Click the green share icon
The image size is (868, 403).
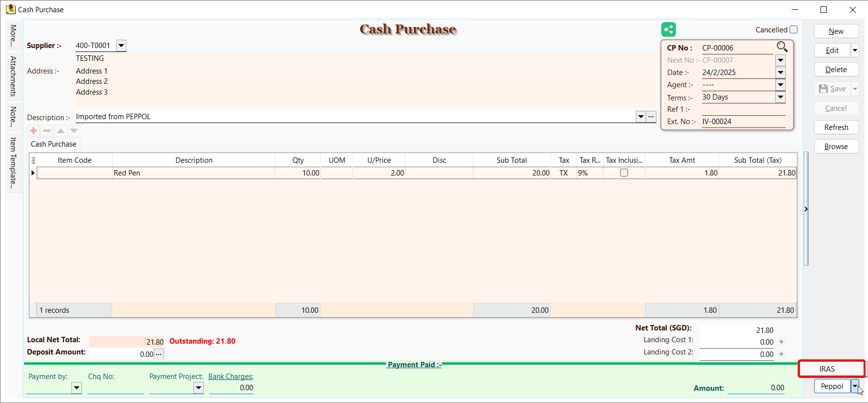click(668, 29)
